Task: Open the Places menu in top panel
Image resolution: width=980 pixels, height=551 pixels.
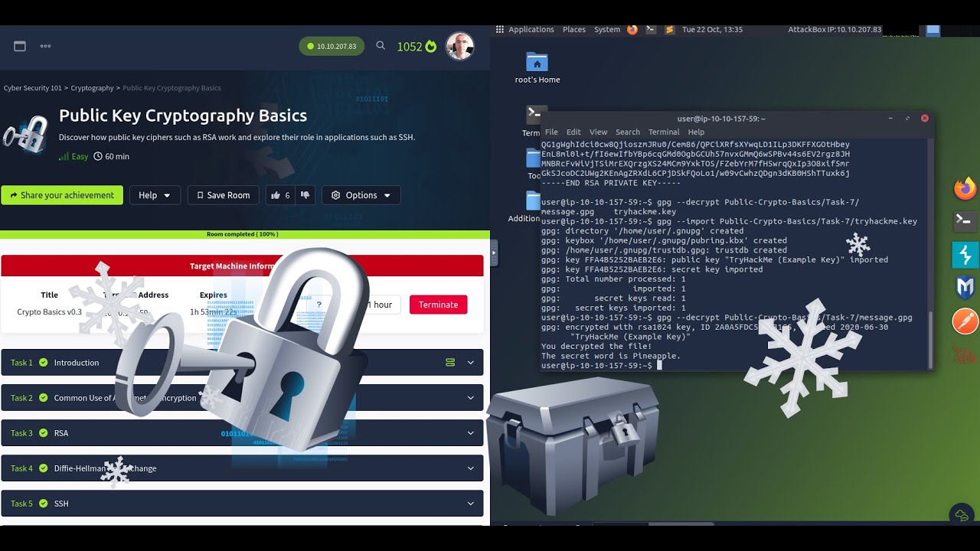Action: [574, 30]
